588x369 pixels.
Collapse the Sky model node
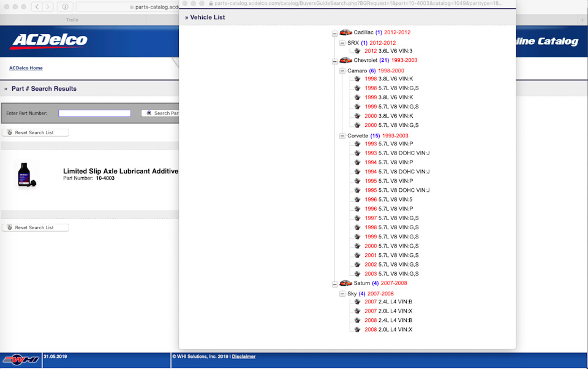(x=342, y=294)
